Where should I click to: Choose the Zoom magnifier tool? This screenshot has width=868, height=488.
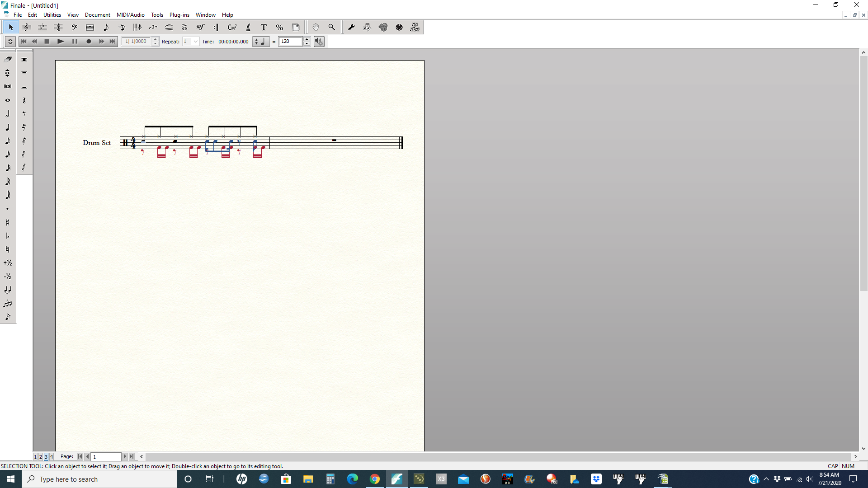click(331, 28)
